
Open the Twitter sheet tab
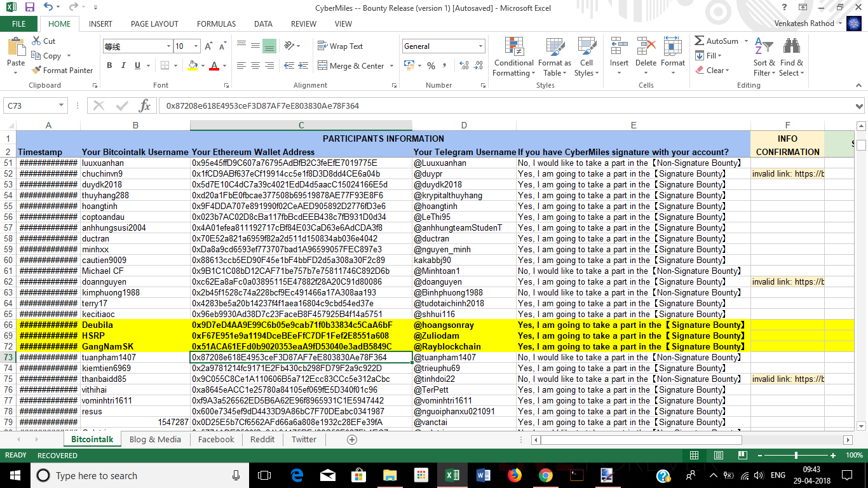click(304, 440)
